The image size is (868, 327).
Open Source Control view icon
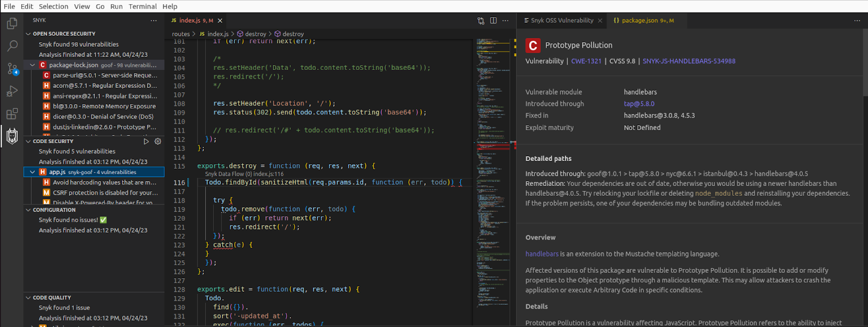[12, 69]
